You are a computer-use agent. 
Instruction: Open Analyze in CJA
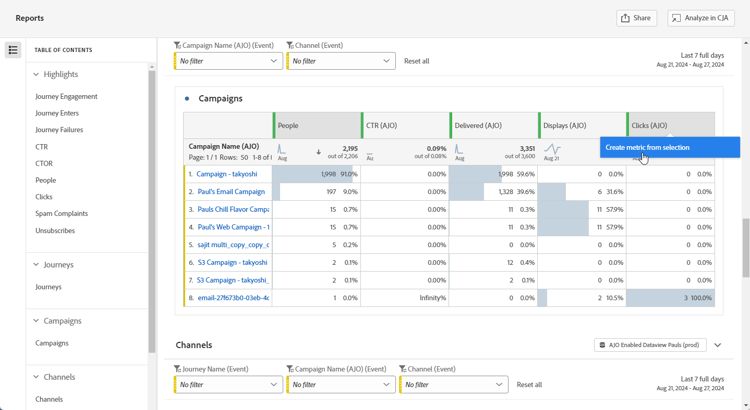[x=701, y=18]
